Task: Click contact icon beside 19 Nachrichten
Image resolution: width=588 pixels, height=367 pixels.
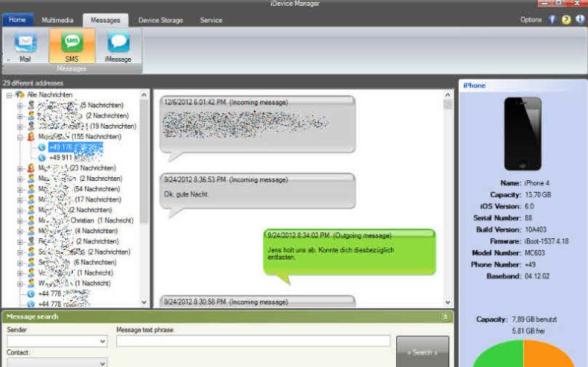Action: (x=31, y=126)
